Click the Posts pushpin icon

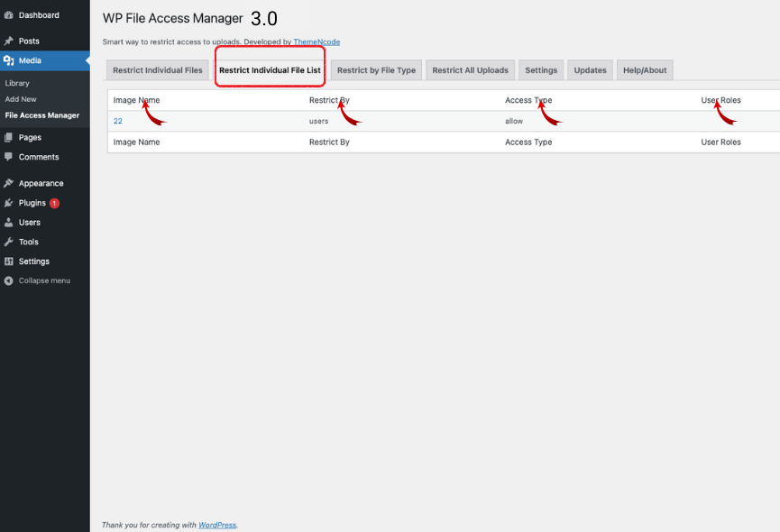[x=8, y=41]
